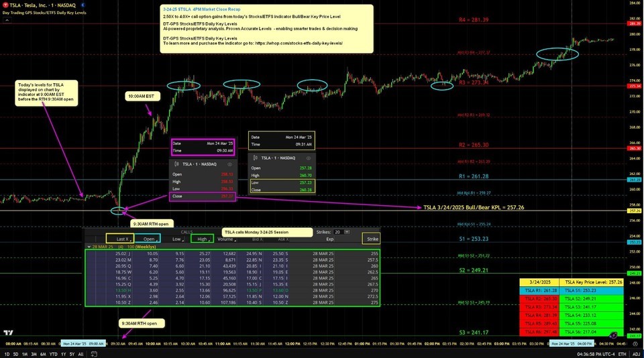
Task: Click the TradingView logo on the chart
Action: click(8, 333)
